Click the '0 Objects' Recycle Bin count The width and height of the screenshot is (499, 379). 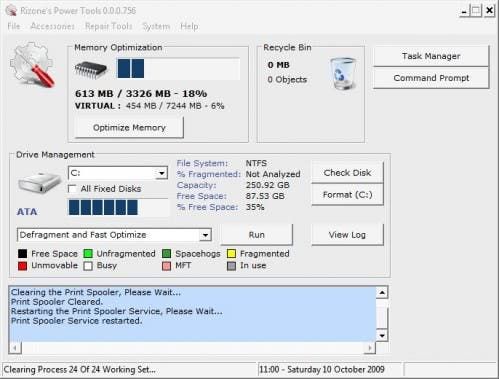coord(287,79)
